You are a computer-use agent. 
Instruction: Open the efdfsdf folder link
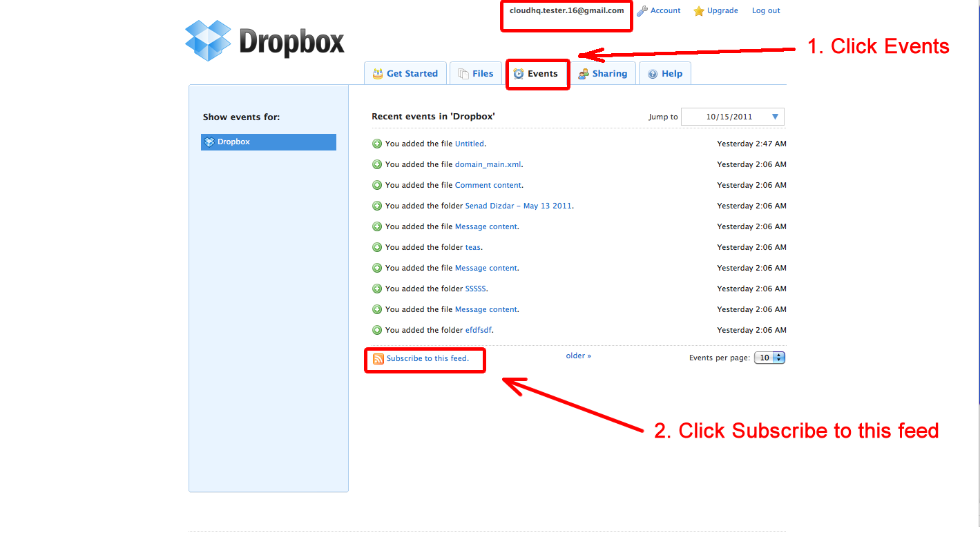(x=479, y=330)
